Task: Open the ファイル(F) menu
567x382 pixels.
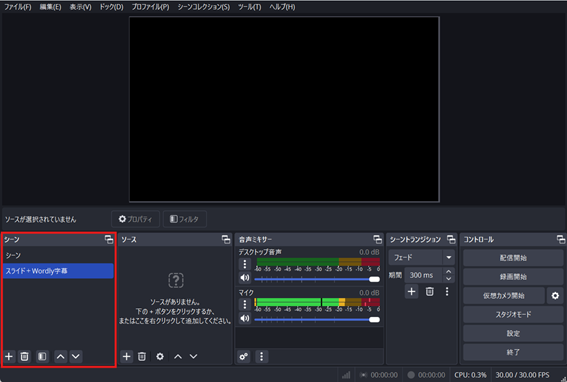Action: [18, 7]
